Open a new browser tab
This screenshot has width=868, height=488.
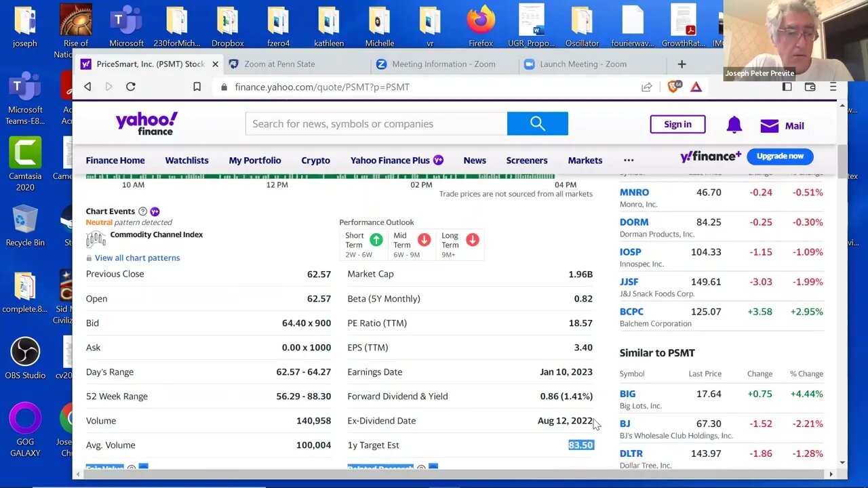(x=682, y=64)
